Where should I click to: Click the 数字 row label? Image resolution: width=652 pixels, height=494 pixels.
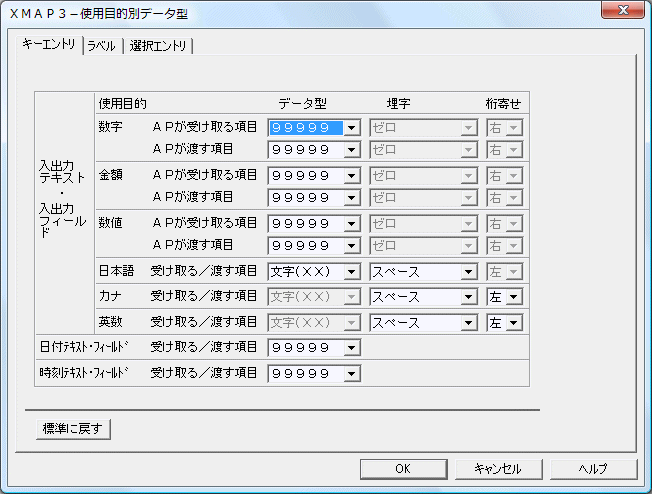111,126
